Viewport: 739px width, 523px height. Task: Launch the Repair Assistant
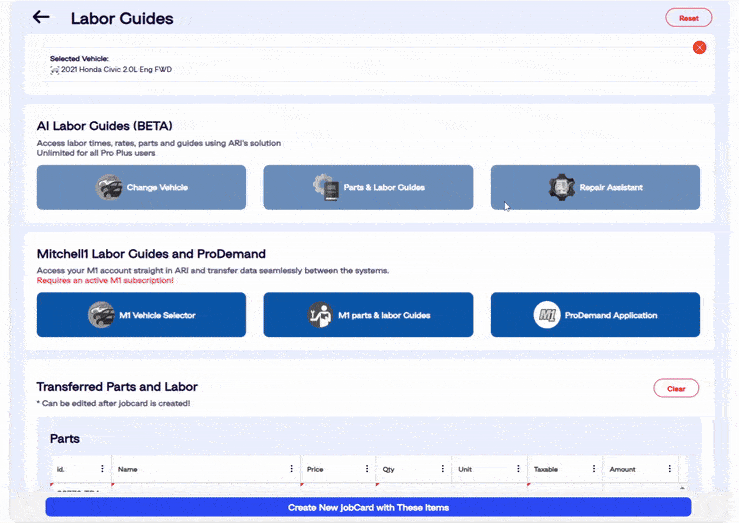click(595, 187)
